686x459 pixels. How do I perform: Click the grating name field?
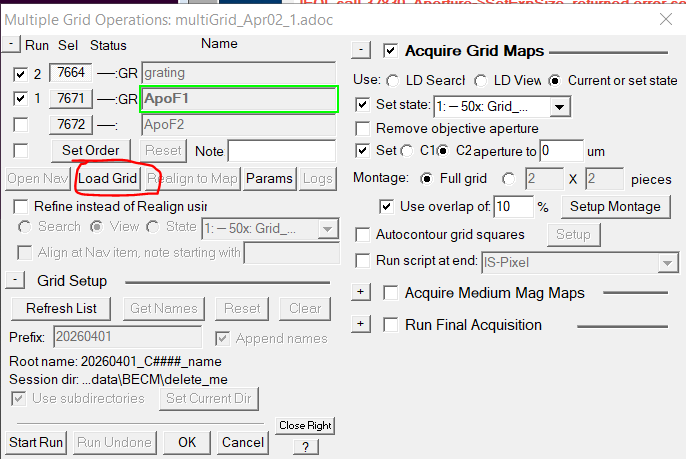pos(238,73)
